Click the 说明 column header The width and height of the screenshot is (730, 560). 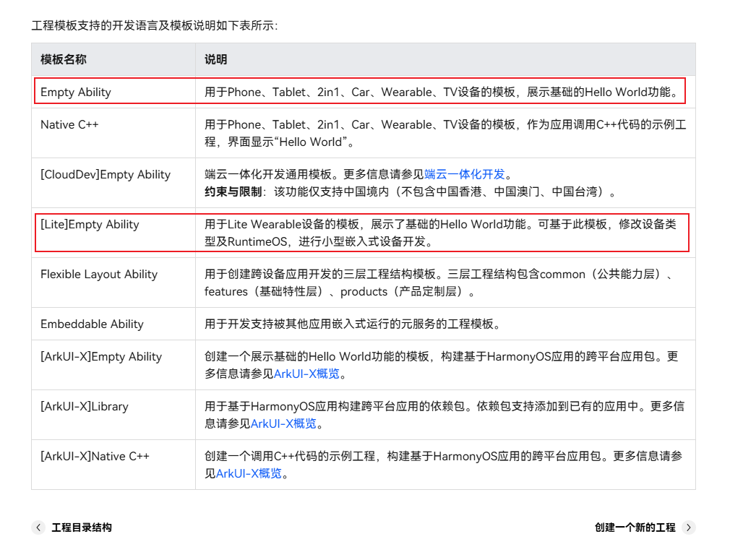(215, 59)
